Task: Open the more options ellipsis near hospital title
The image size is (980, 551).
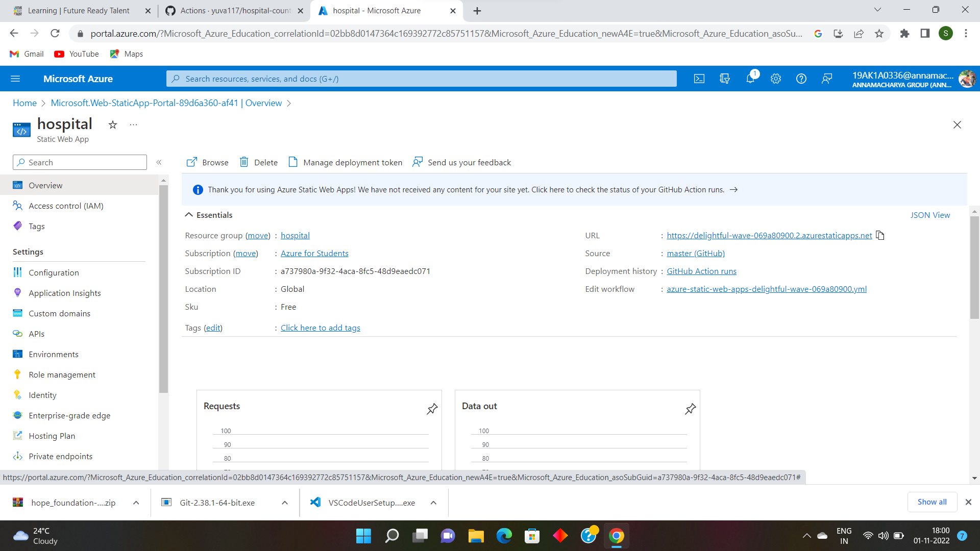Action: click(133, 124)
